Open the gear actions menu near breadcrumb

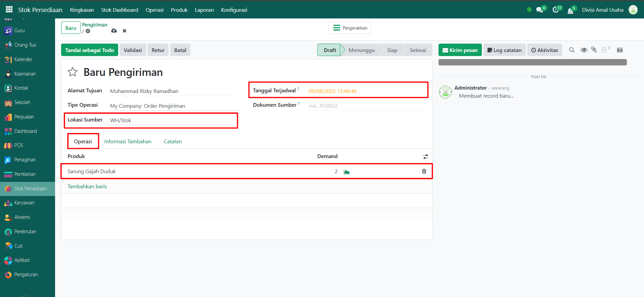pyautogui.click(x=88, y=31)
